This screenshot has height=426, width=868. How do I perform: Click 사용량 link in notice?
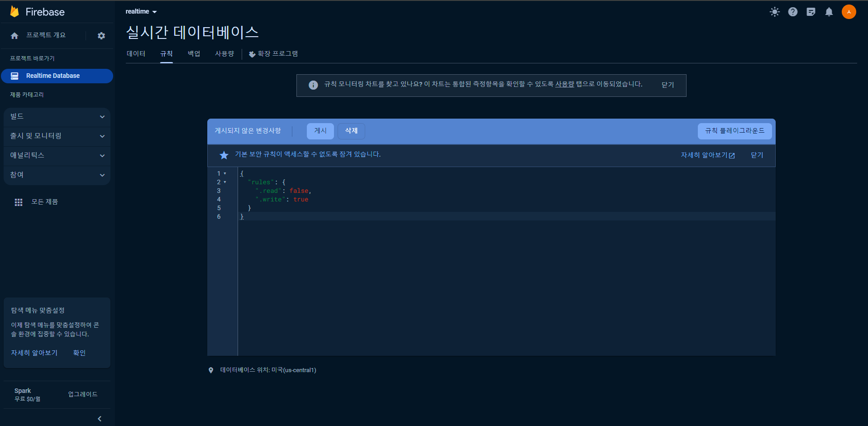pos(565,84)
